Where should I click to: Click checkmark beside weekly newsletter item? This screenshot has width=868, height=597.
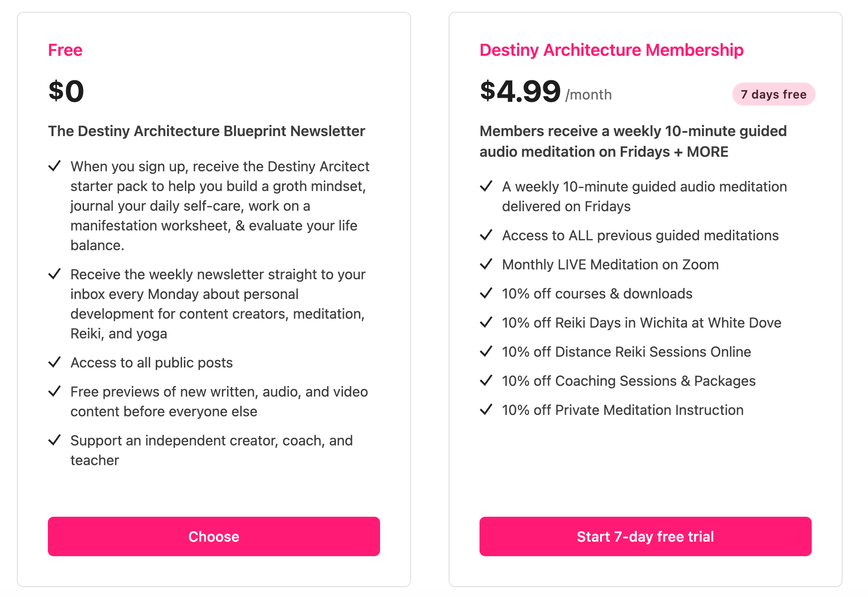tap(55, 274)
